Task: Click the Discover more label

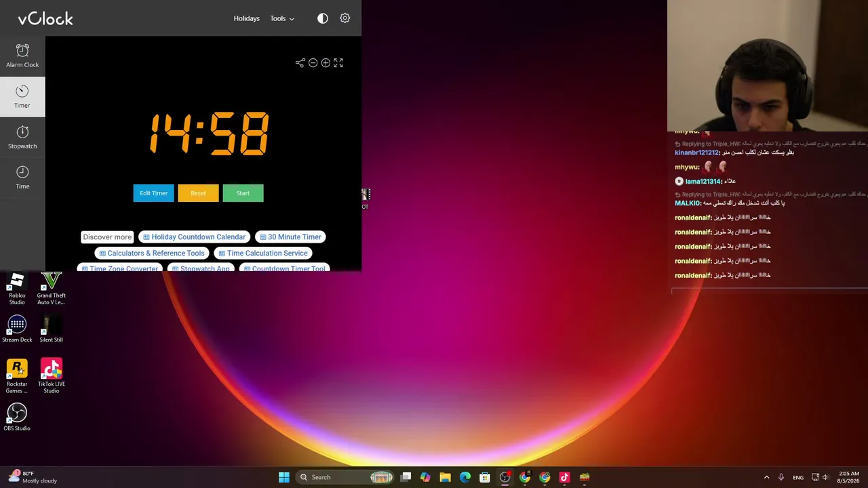Action: click(107, 237)
